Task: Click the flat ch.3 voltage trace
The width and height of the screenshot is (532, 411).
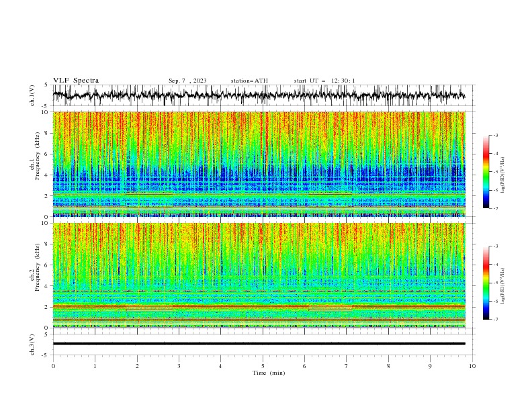Action: pos(259,344)
